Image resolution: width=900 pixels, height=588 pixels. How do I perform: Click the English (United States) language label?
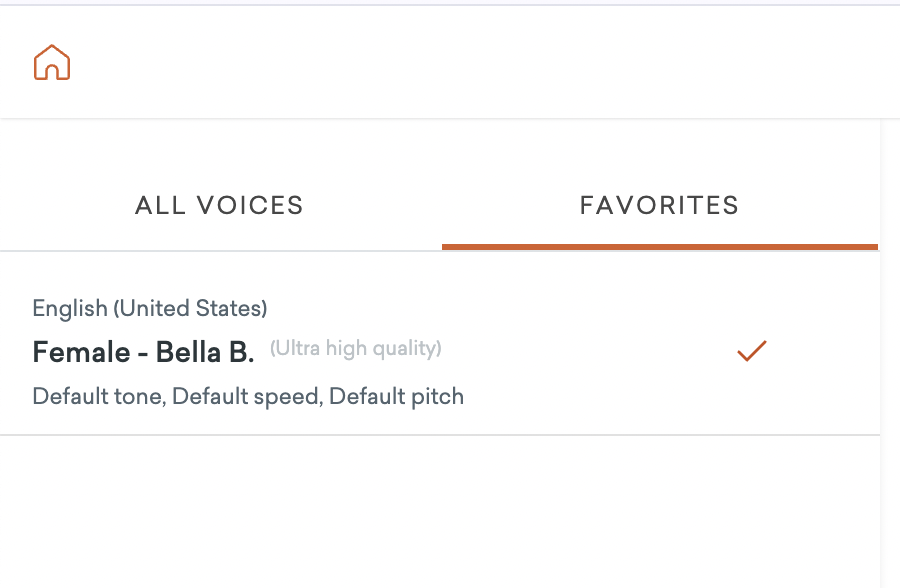tap(150, 308)
